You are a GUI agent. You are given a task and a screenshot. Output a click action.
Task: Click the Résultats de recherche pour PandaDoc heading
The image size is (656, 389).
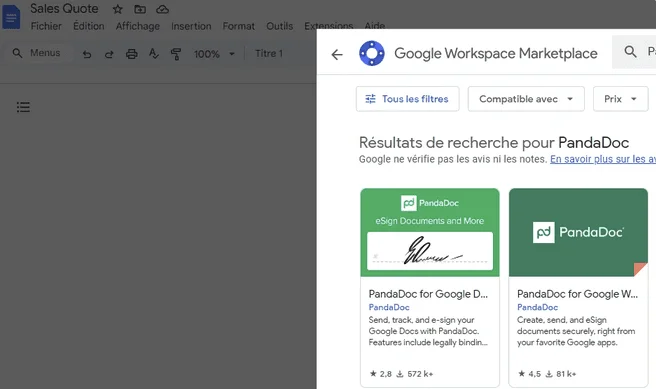point(494,143)
